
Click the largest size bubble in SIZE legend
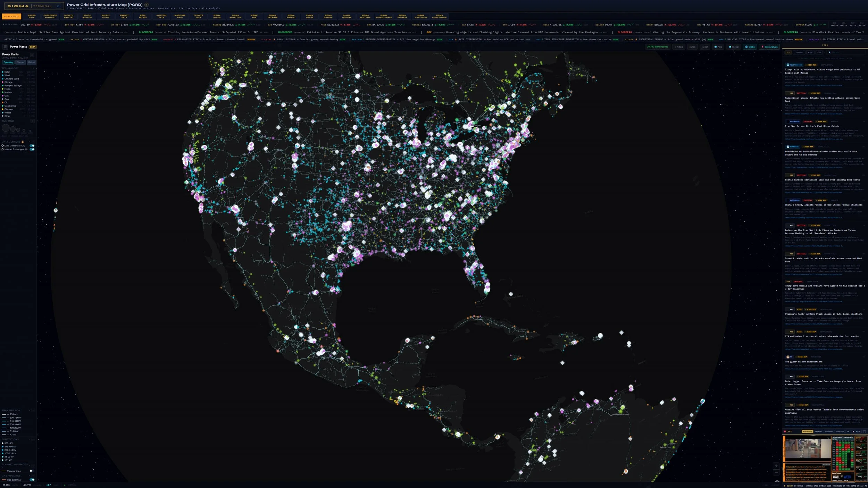point(6,128)
